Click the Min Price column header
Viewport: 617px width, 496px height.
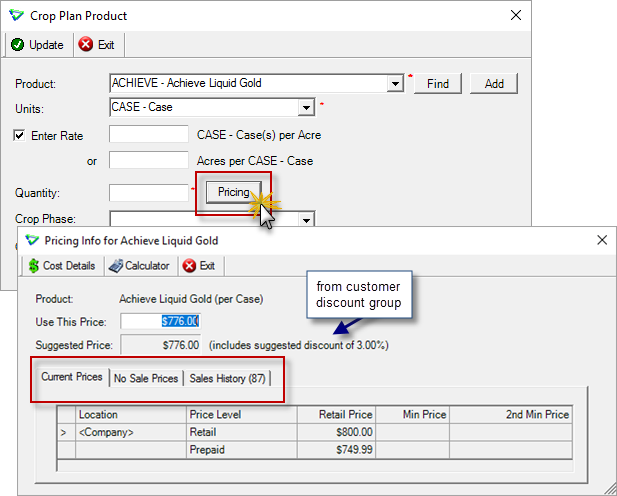(x=412, y=415)
